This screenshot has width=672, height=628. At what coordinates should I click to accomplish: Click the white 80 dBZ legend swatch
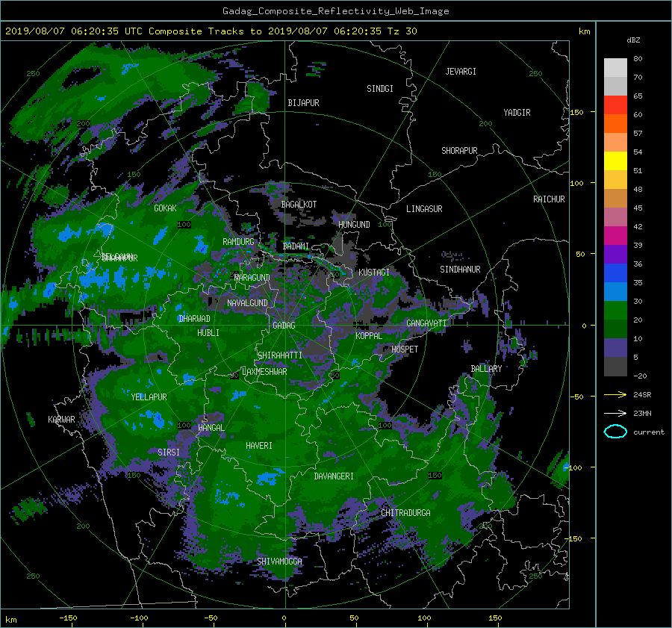click(x=615, y=67)
